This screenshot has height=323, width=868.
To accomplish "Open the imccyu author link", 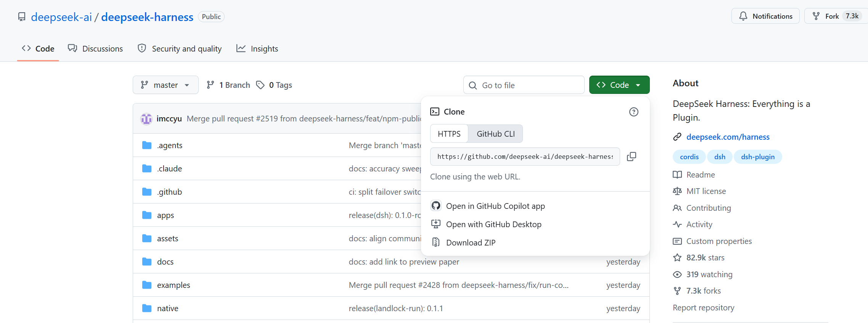I will coord(169,119).
